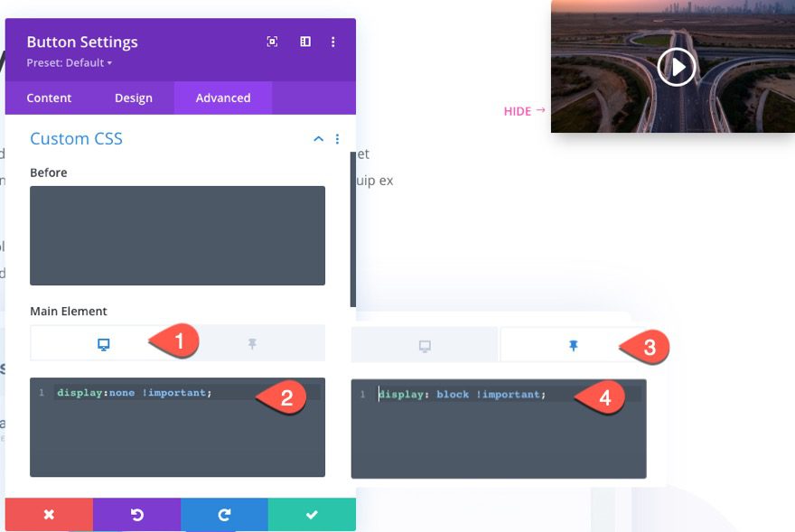
Task: Open the Button Settings three-dot menu
Action: pos(332,42)
